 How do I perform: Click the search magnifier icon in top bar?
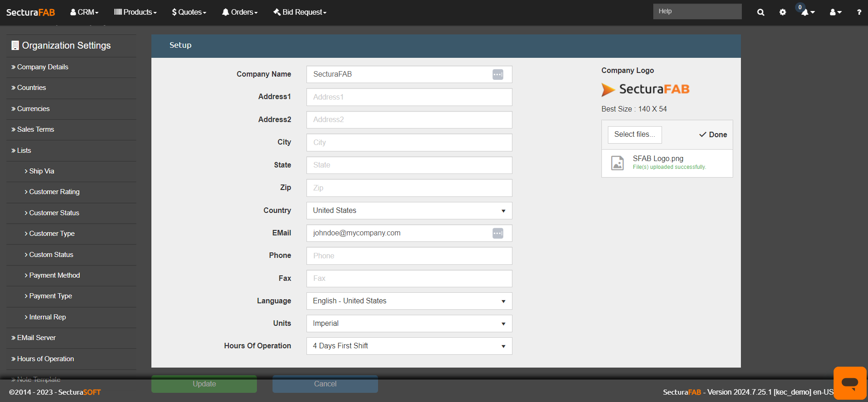761,12
